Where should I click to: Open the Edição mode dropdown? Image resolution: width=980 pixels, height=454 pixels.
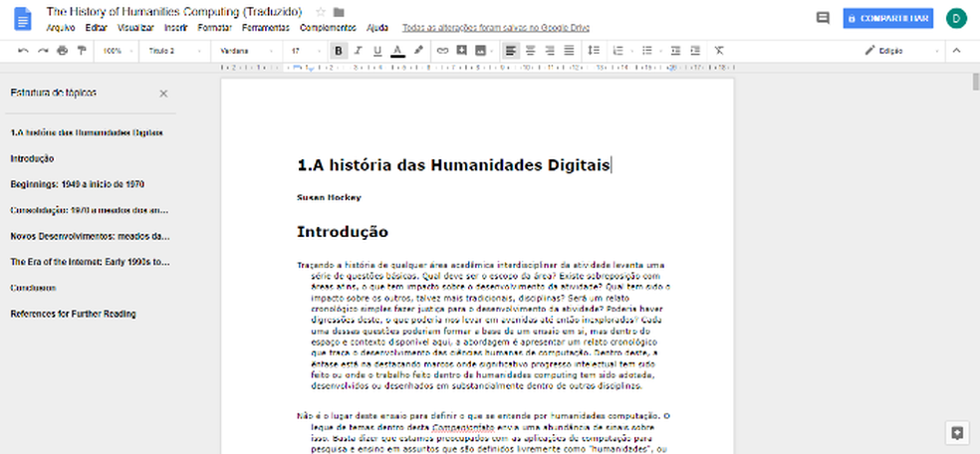tap(902, 51)
